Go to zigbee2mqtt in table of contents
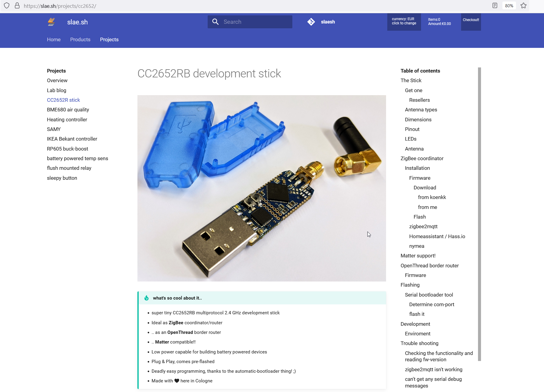 [423, 226]
